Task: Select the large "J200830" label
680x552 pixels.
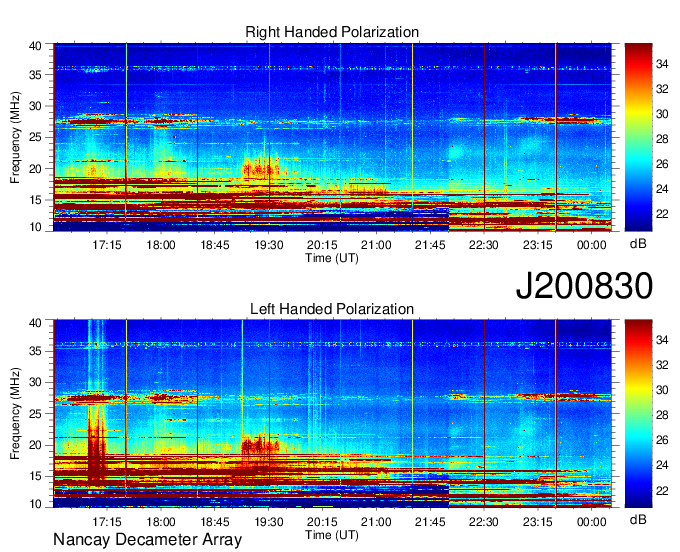Action: click(x=584, y=285)
